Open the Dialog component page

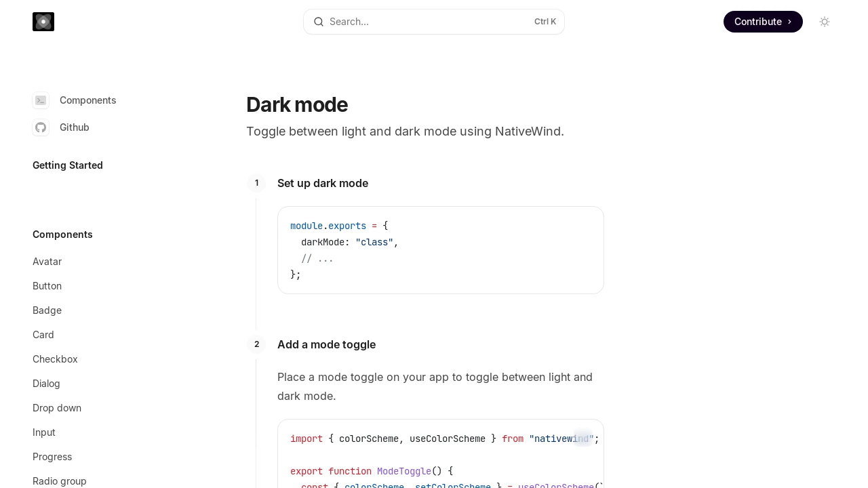tap(46, 384)
